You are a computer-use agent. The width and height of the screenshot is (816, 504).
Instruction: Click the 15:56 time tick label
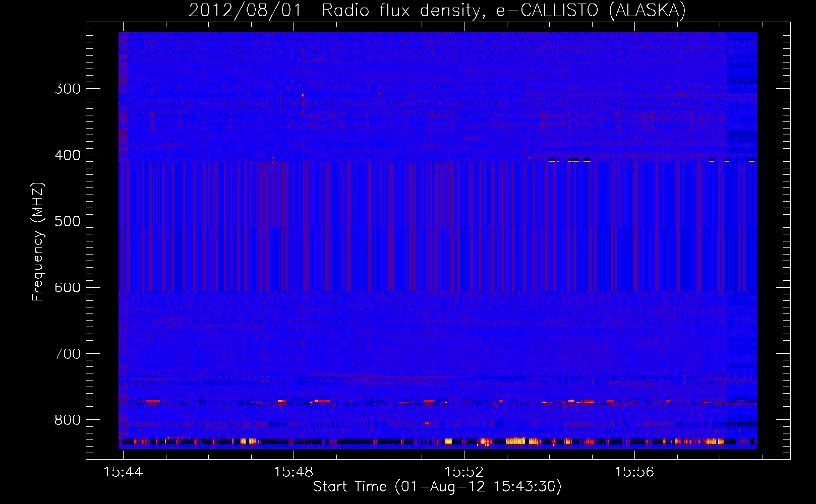click(x=634, y=472)
